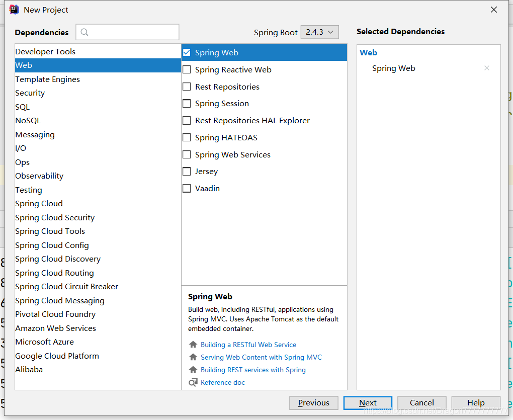This screenshot has width=513, height=420.
Task: Uncheck the Spring Web checkbox
Action: (x=187, y=52)
